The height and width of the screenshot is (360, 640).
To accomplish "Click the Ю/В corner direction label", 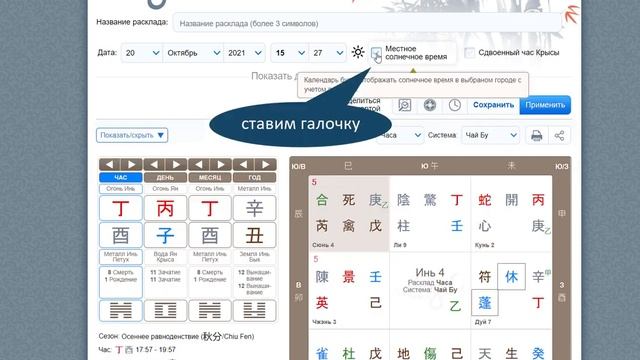I will pos(299,167).
